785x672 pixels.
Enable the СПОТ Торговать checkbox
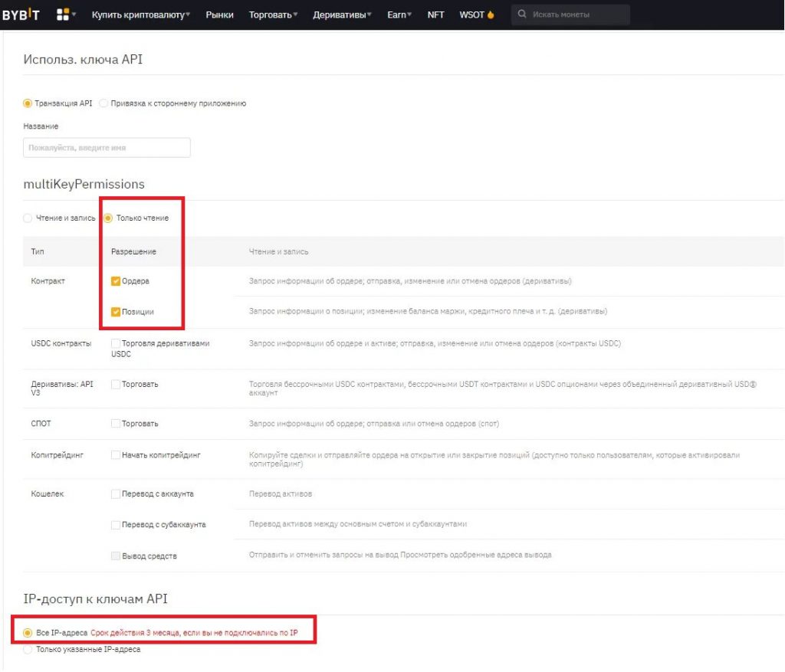tap(116, 424)
